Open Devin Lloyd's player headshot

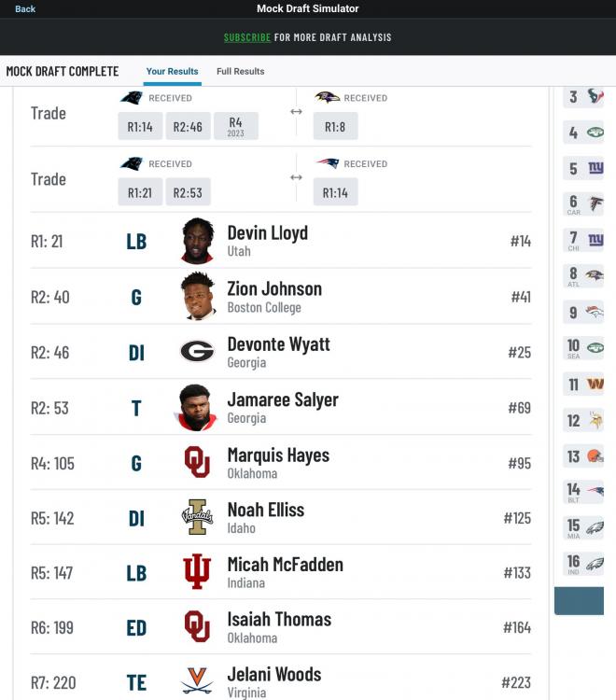pos(197,241)
